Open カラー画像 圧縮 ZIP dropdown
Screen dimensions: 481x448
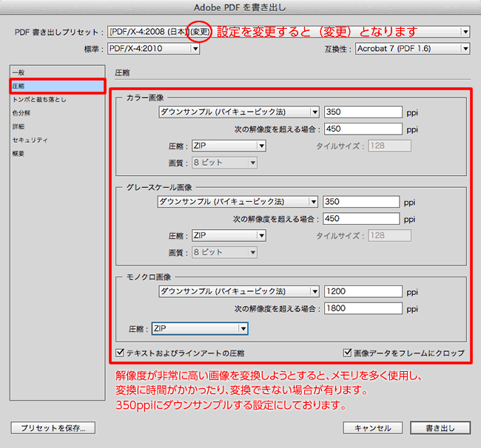[229, 146]
